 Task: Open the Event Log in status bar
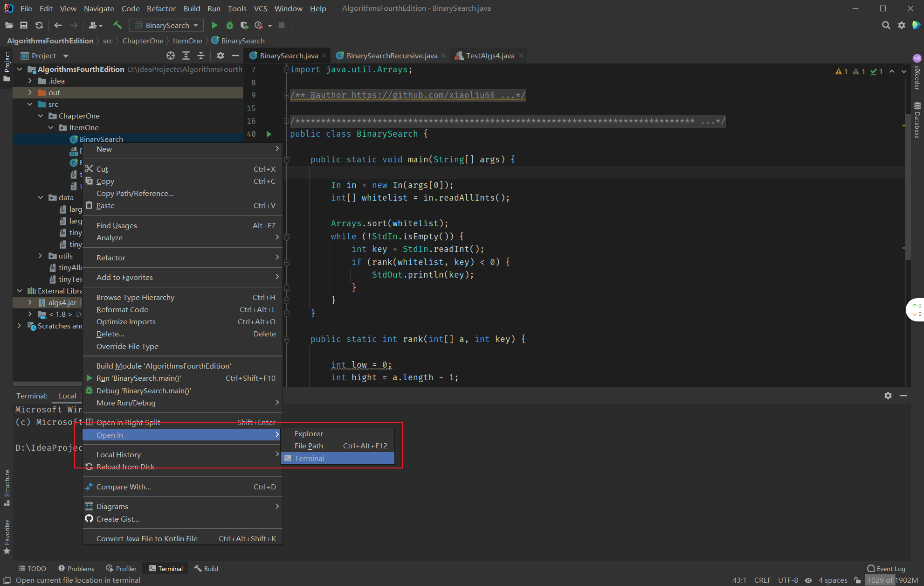(x=886, y=568)
